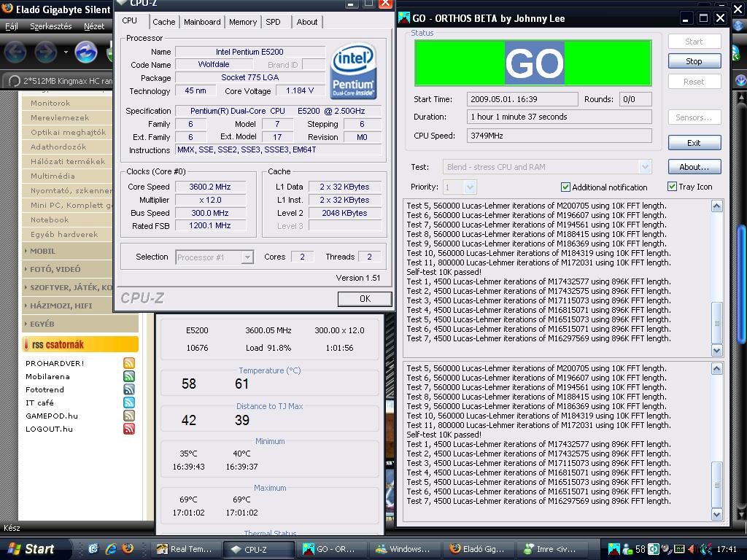Click the Firefox quick launch icon
747x560 pixels.
[128, 548]
